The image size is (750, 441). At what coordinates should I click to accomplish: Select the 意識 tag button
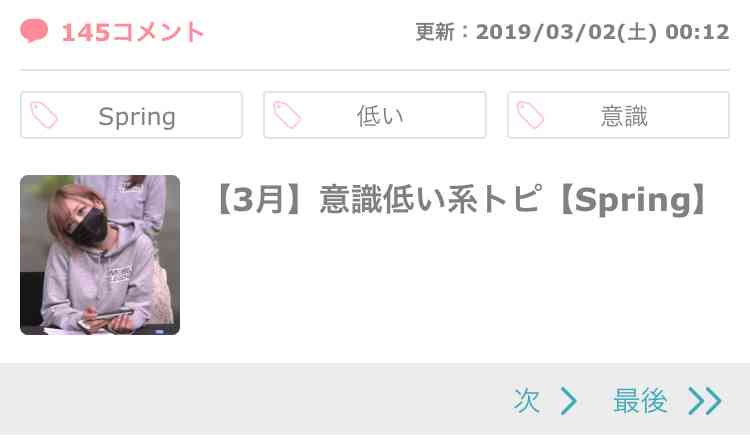(618, 115)
